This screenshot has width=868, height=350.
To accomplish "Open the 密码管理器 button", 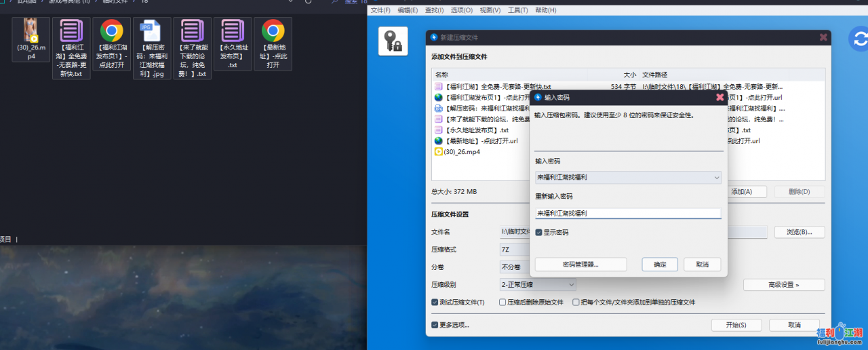I will pyautogui.click(x=580, y=265).
